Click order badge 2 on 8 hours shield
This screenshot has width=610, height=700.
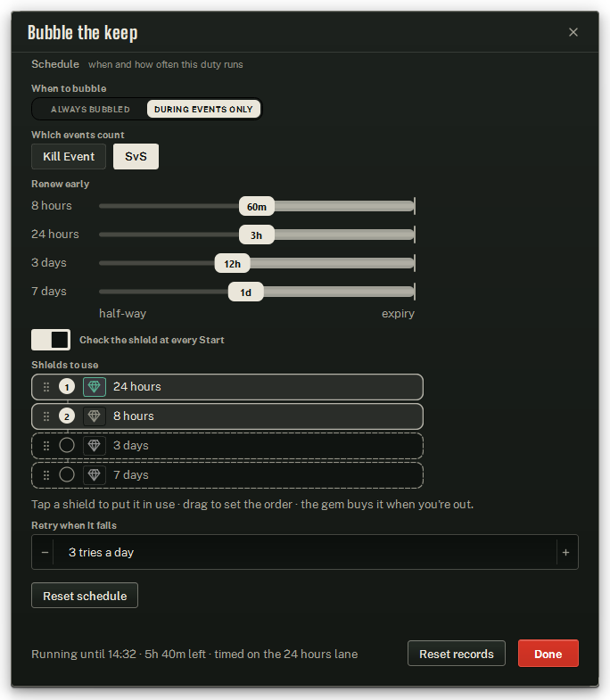click(x=67, y=416)
